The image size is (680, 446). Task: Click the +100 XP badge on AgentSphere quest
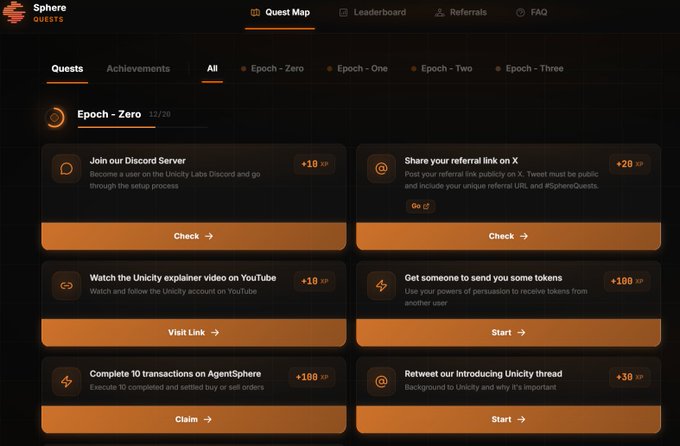[x=312, y=377]
